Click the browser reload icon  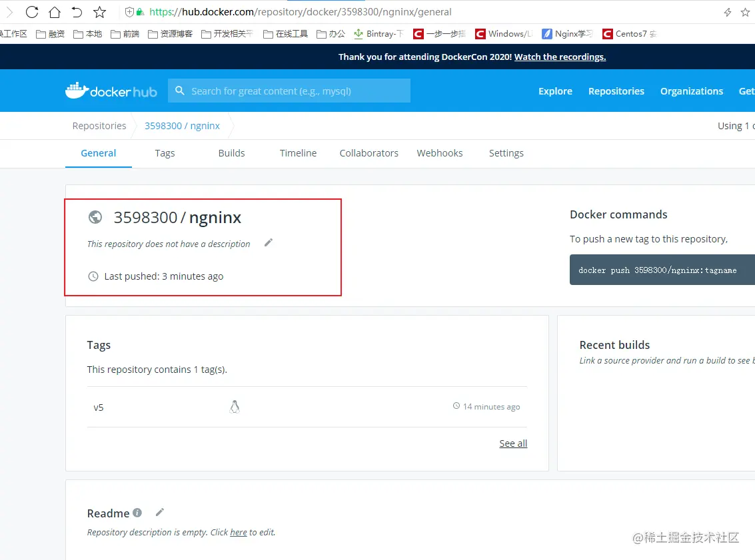(32, 12)
